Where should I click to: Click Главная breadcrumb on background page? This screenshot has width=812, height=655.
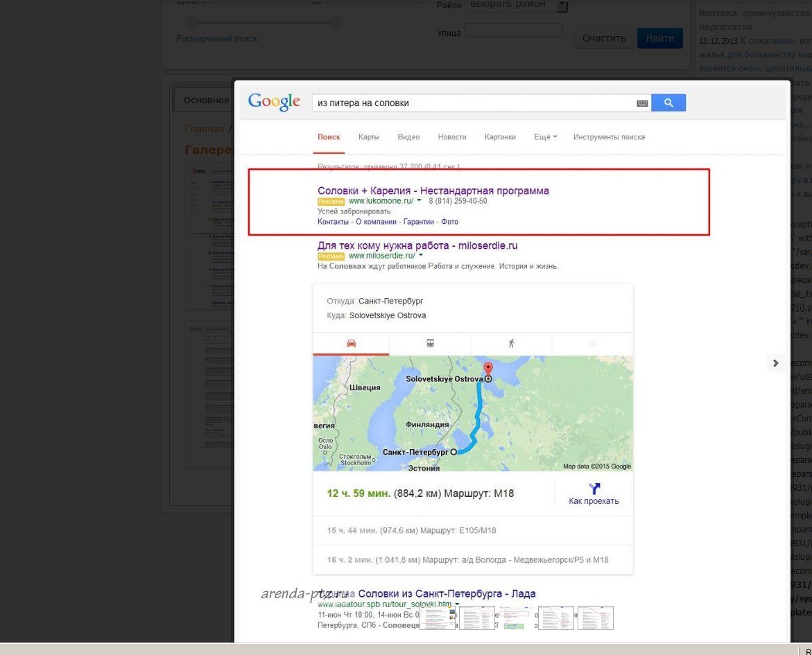tap(205, 129)
